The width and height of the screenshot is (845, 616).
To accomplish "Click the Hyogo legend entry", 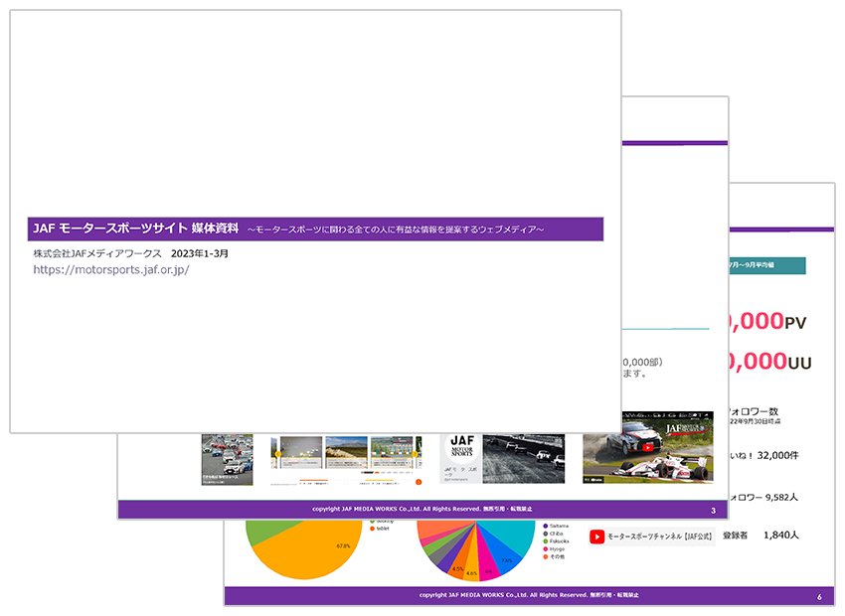I will pos(554,548).
